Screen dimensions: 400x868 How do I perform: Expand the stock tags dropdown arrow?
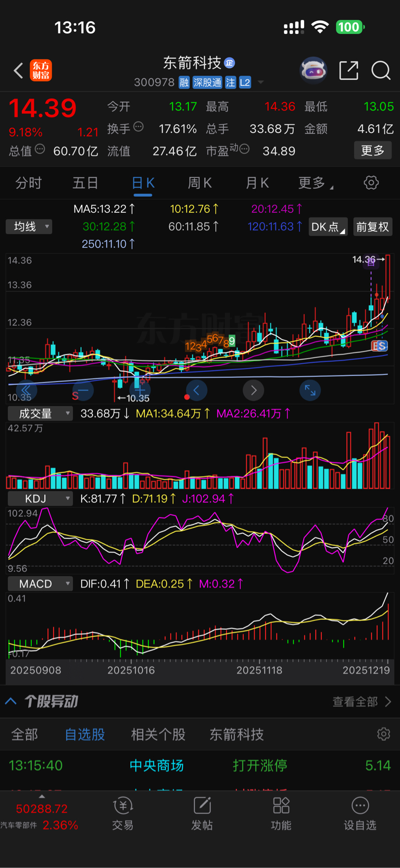(261, 82)
